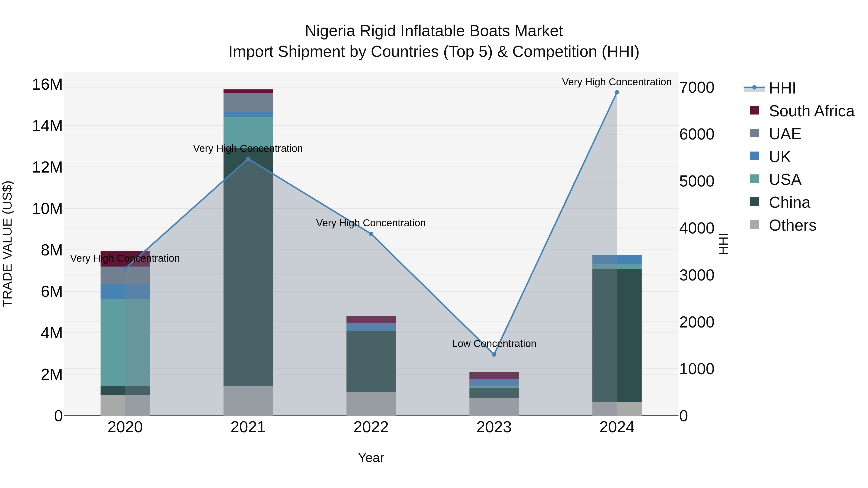This screenshot has width=868, height=488.
Task: Click the UK segment of the 2024 bar
Action: 617,260
